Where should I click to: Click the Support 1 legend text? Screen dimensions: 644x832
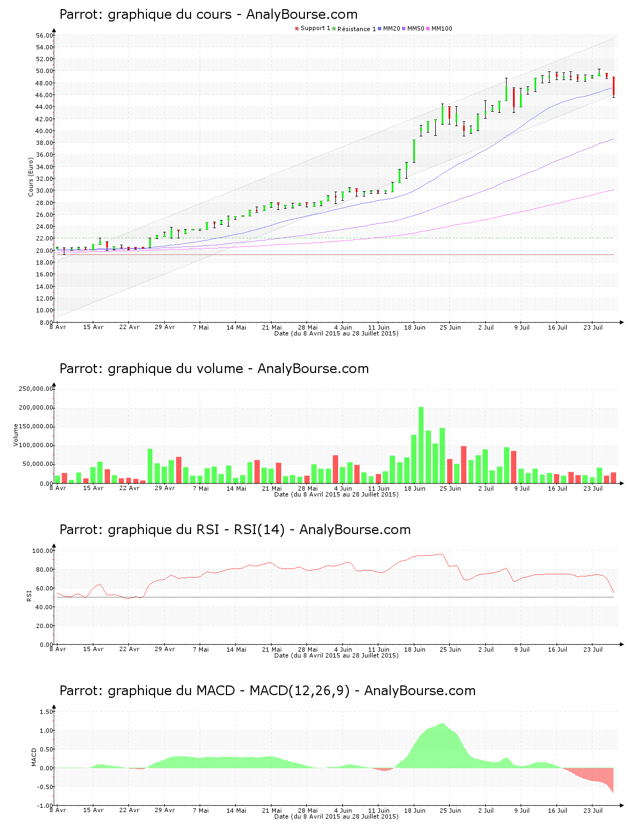[x=315, y=28]
